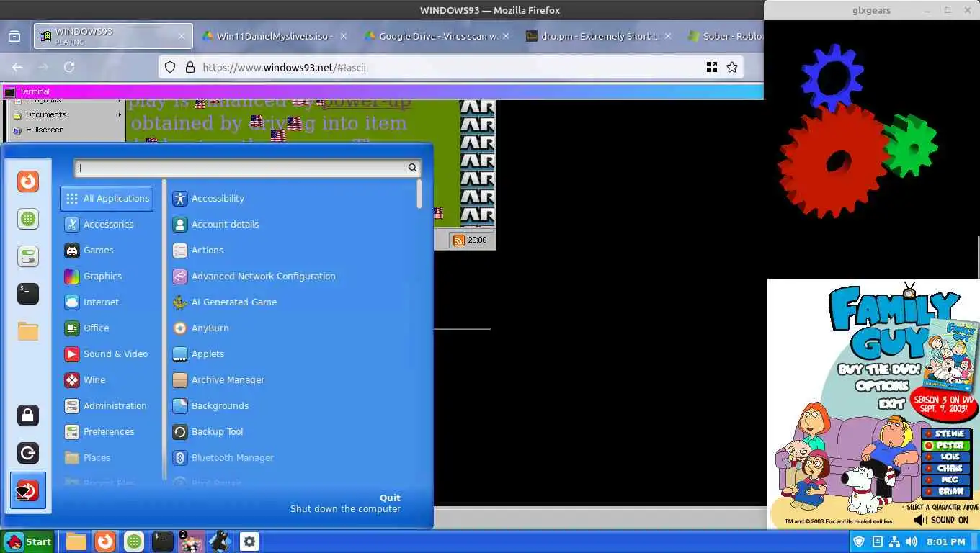This screenshot has width=980, height=553.
Task: Select BRIAN character radio button
Action: 930,492
